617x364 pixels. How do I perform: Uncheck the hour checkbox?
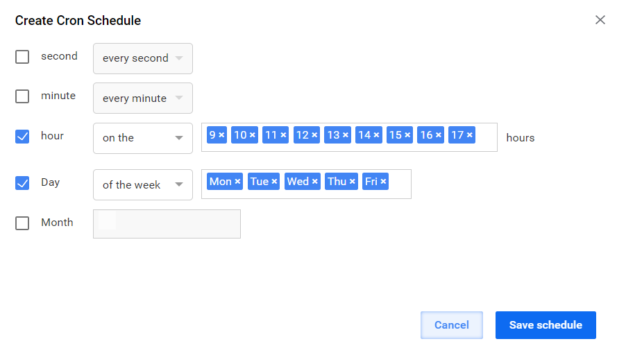(22, 137)
